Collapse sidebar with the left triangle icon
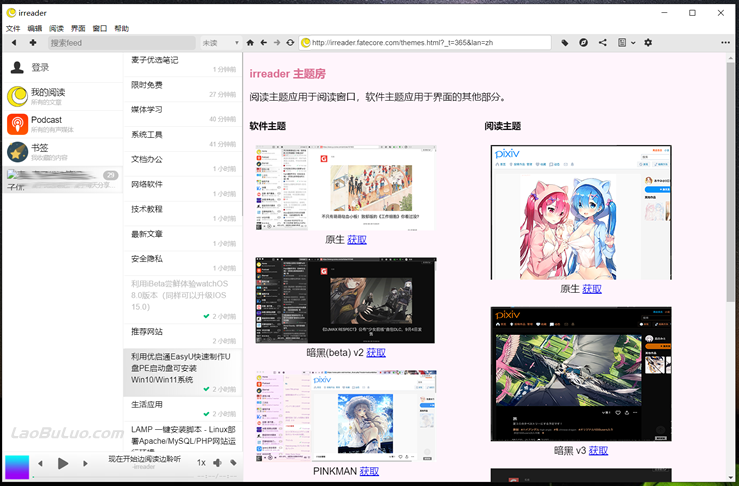739x486 pixels. (14, 42)
